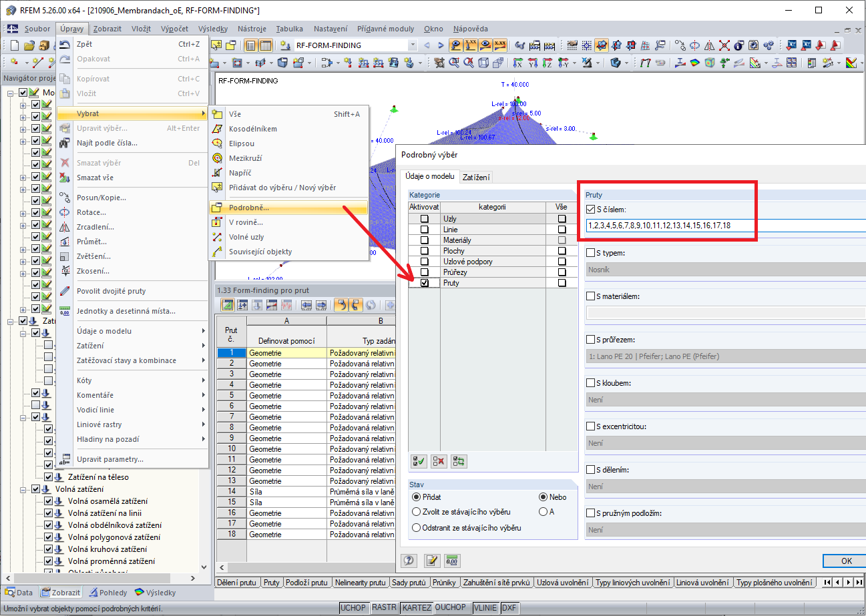This screenshot has width=866, height=616.
Task: Click the member numbers input field
Action: [x=726, y=226]
